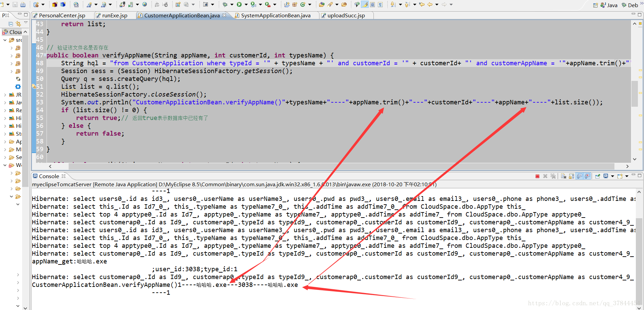This screenshot has width=644, height=310.
Task: Click the editor vertical scrollbar thumb
Action: click(x=634, y=93)
